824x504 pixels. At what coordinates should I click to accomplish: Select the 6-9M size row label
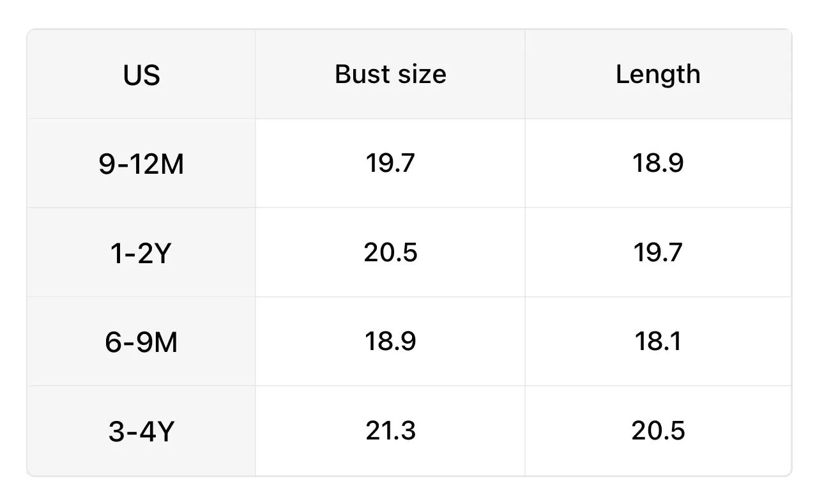click(x=141, y=342)
